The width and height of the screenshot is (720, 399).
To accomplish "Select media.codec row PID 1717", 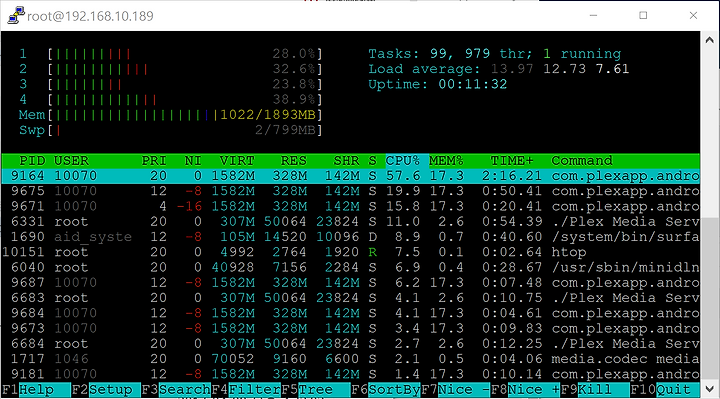I will (x=351, y=359).
